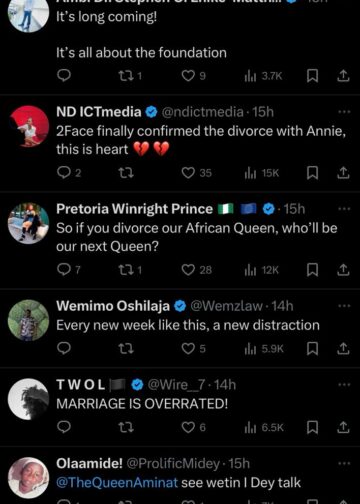This screenshot has height=504, width=360.
Task: Open more options for ND ICTmedia's tweet
Action: coord(344,112)
